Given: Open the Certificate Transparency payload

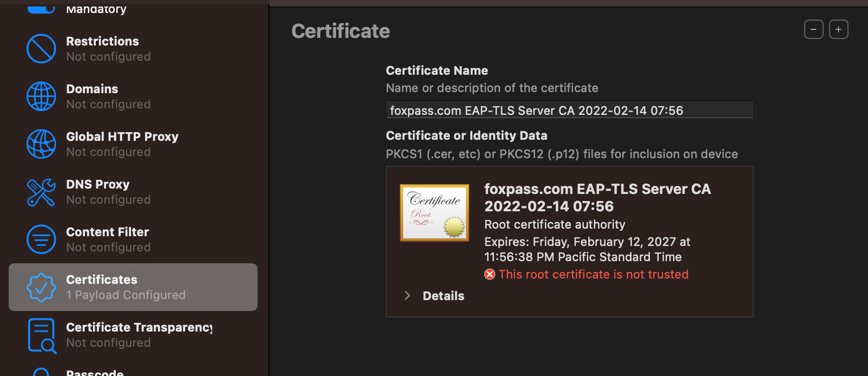Looking at the screenshot, I should tap(133, 335).
